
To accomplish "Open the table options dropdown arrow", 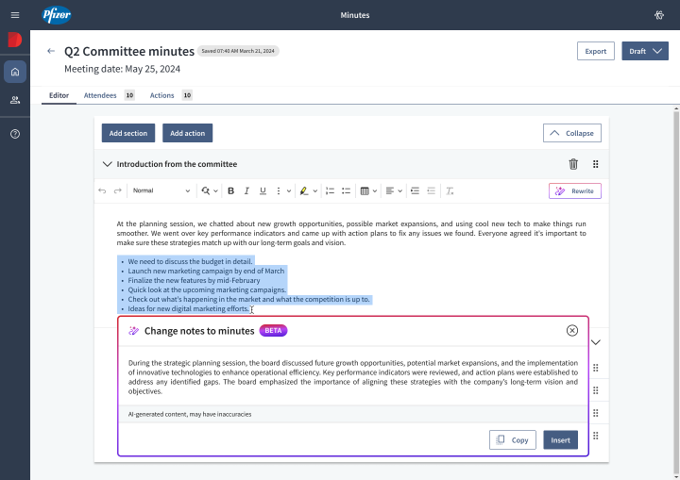I will pyautogui.click(x=375, y=191).
